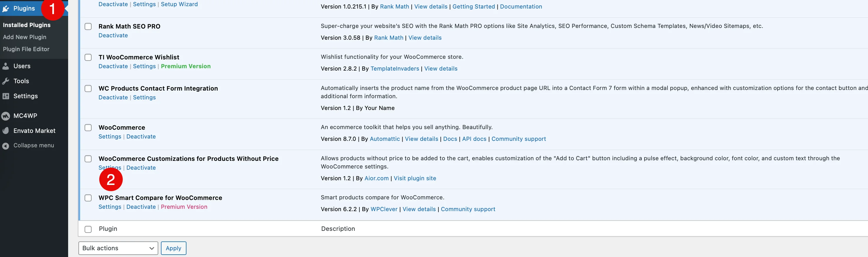
Task: Toggle the select-all checkbox in table footer
Action: [x=88, y=229]
